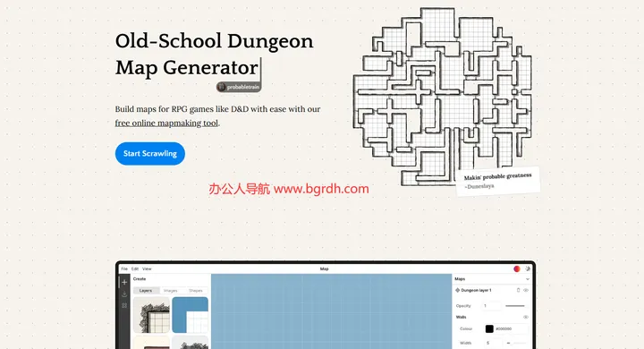
Task: Click the download icon in the sidebar
Action: (x=124, y=294)
